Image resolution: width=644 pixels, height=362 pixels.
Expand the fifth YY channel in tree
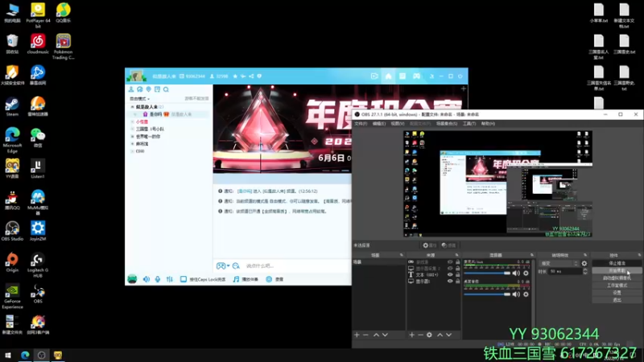click(x=132, y=144)
